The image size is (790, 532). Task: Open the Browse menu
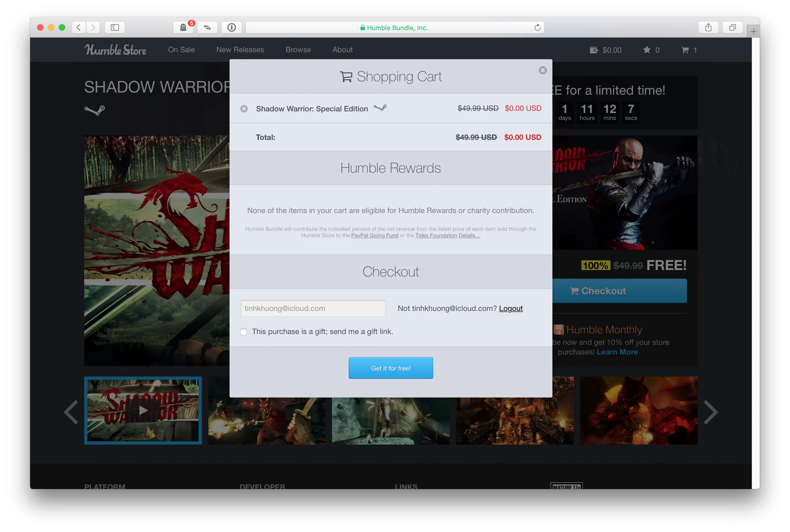pyautogui.click(x=298, y=50)
